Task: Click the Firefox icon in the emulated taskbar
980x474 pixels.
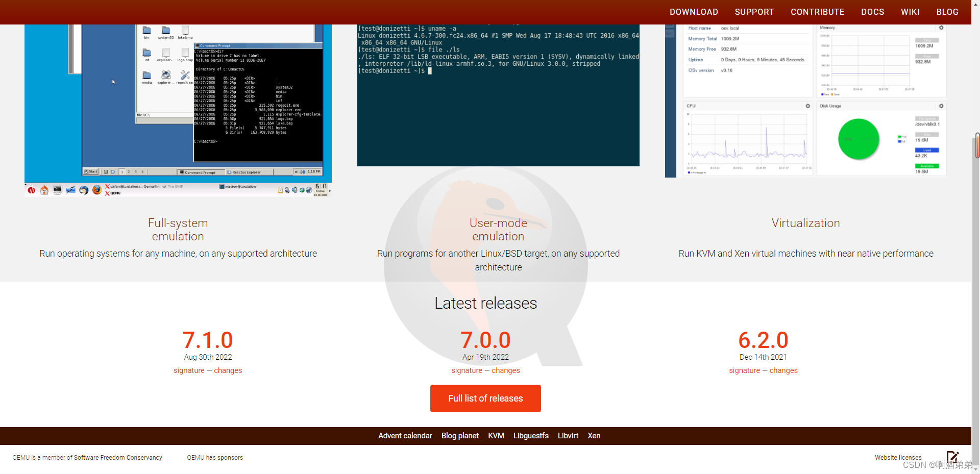Action: (x=96, y=190)
